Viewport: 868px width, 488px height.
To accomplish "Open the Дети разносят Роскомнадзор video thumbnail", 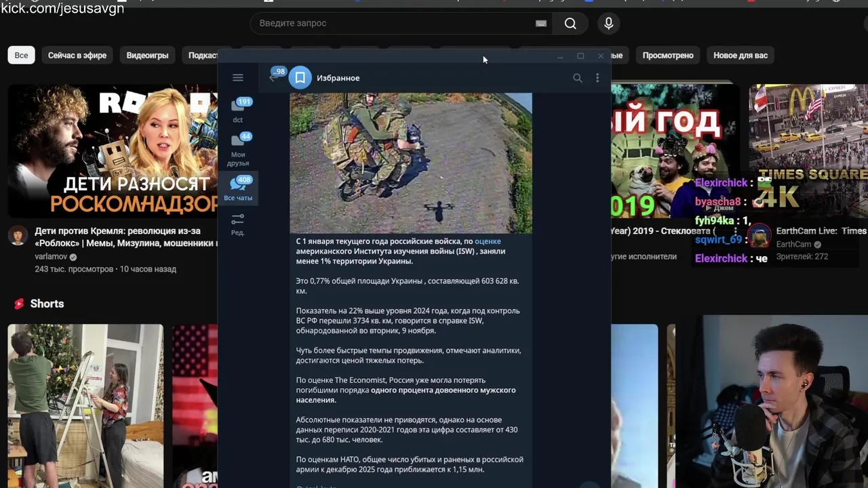I will 113,150.
